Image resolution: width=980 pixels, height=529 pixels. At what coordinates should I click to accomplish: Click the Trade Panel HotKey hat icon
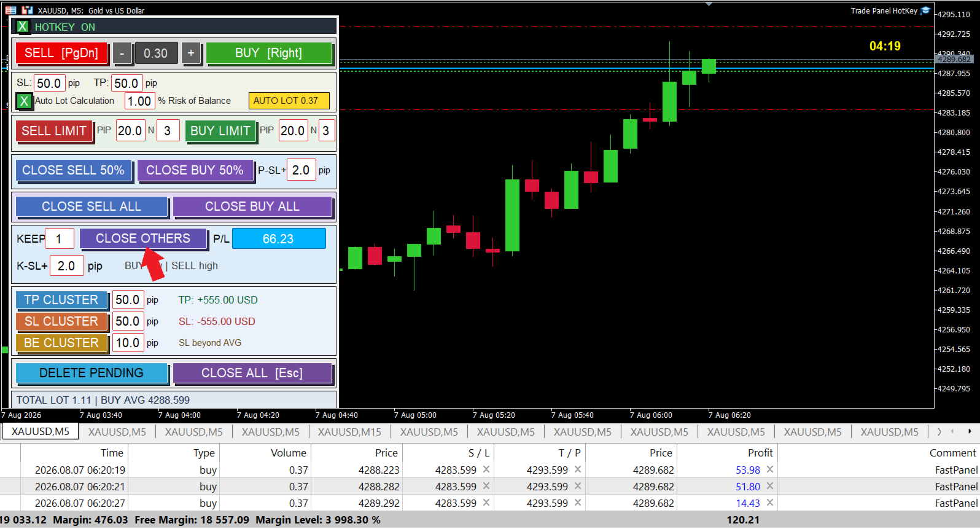(925, 10)
